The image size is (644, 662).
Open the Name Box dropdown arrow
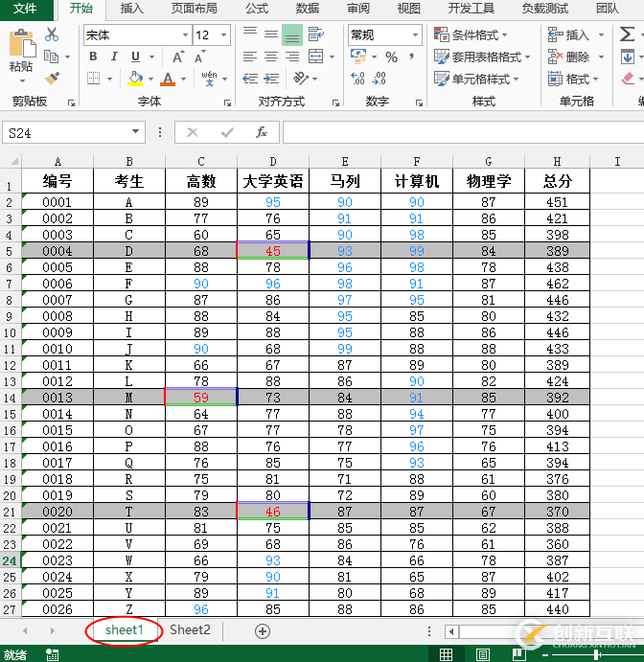[135, 131]
